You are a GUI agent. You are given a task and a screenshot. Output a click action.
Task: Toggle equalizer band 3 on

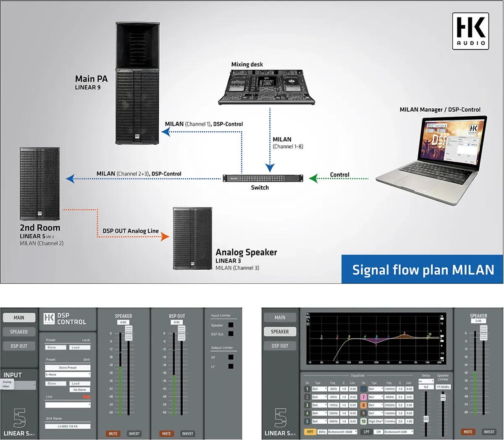pos(307,405)
